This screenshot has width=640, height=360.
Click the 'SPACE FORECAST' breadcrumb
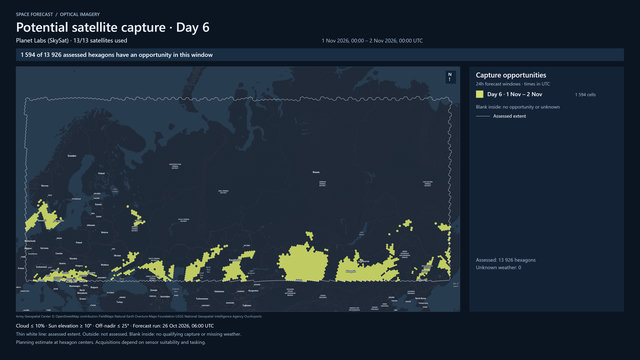34,14
